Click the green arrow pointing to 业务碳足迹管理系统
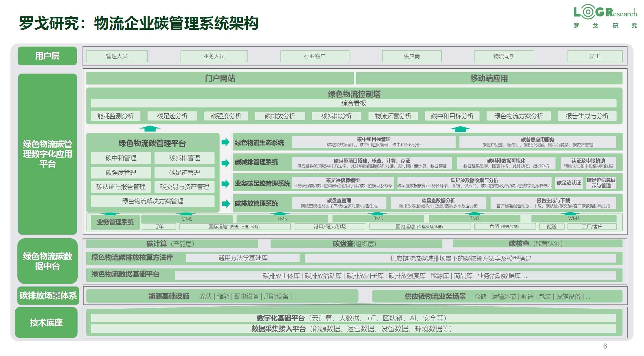 click(225, 184)
